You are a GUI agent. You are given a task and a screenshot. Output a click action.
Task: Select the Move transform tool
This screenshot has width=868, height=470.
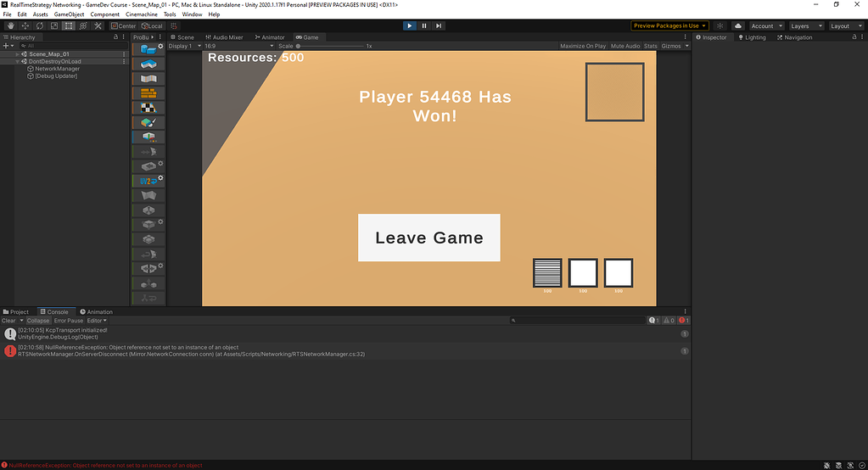[25, 26]
